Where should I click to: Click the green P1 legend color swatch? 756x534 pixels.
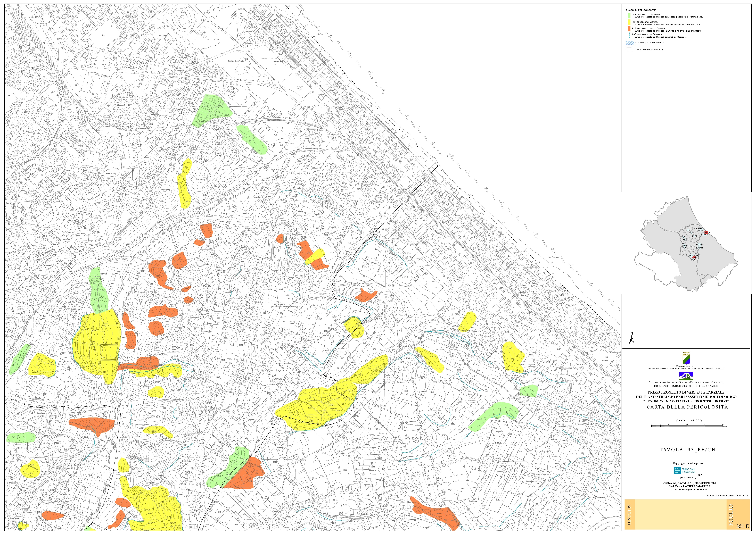[x=629, y=15]
